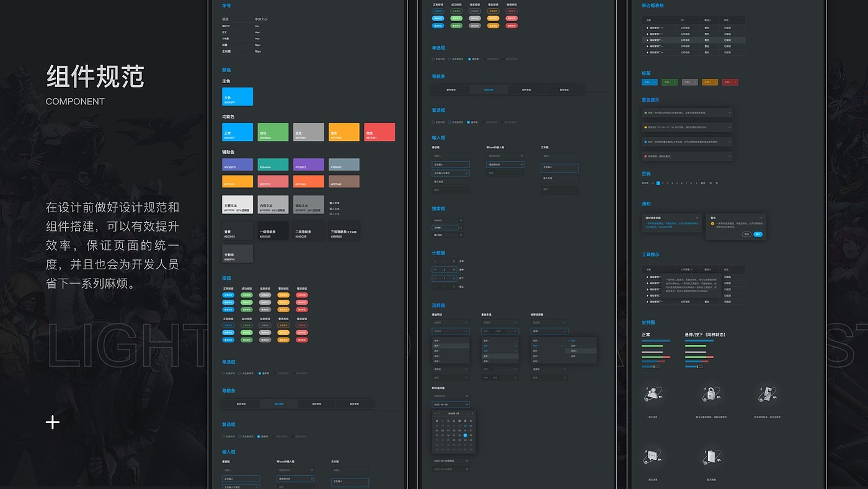This screenshot has width=868, height=489.
Task: Pick the indigo #5C6BC0 auxiliary swatch
Action: coord(237,164)
